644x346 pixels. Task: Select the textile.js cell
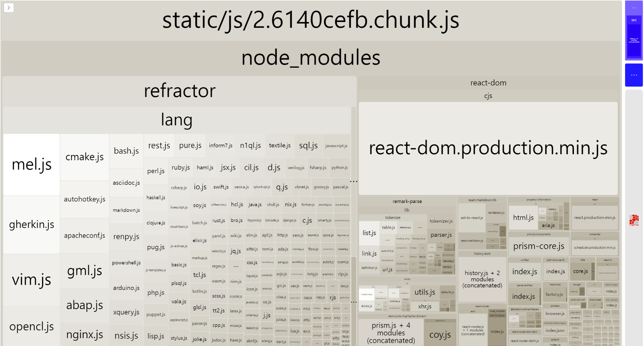[280, 146]
